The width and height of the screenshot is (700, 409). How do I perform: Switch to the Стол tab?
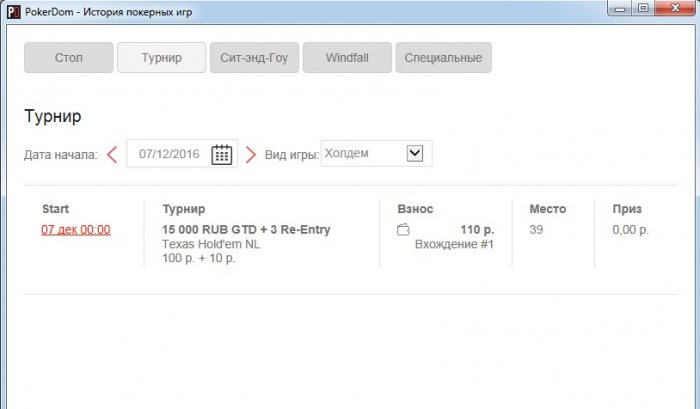[69, 58]
